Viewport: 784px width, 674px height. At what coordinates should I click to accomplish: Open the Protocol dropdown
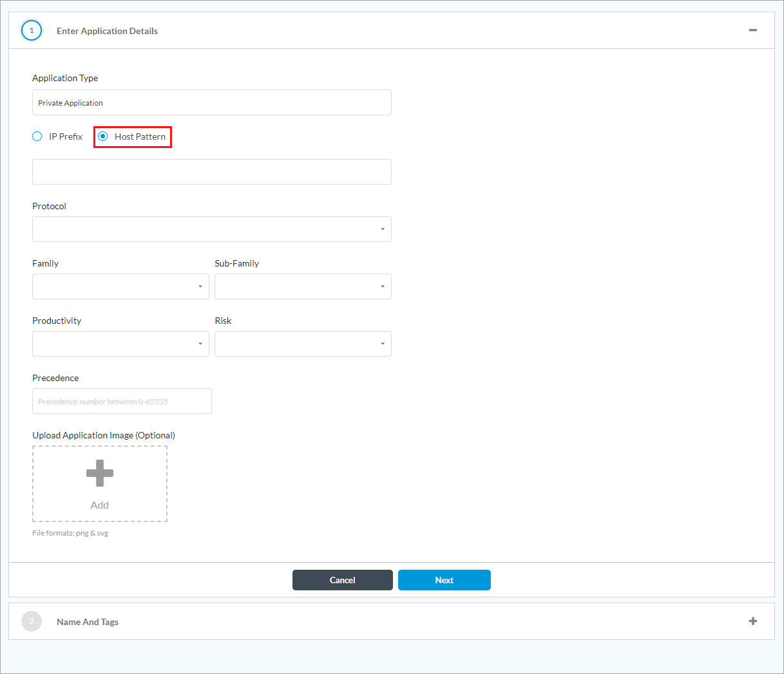point(211,229)
